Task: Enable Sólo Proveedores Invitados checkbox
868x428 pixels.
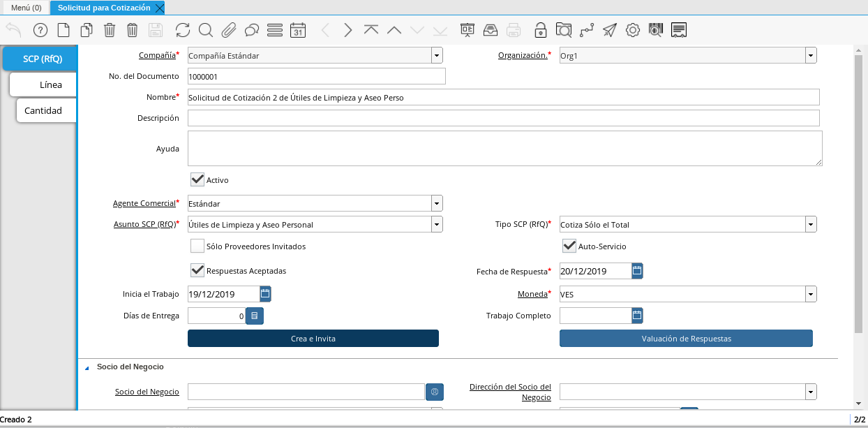Action: 197,246
